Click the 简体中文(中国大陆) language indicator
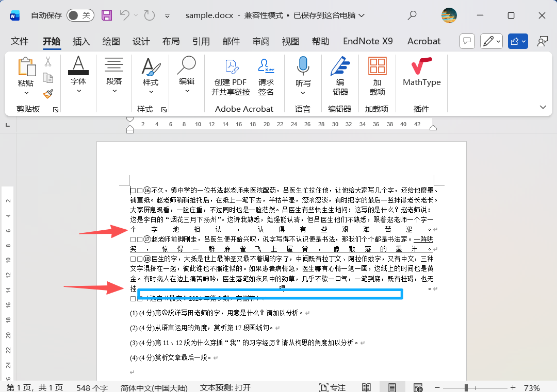Image resolution: width=557 pixels, height=392 pixels. click(154, 386)
